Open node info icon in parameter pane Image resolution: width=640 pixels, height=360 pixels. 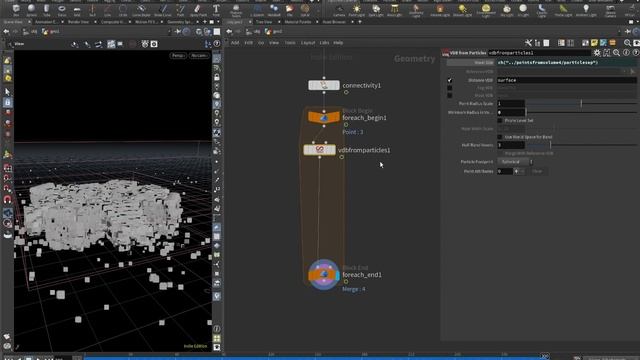(626, 53)
